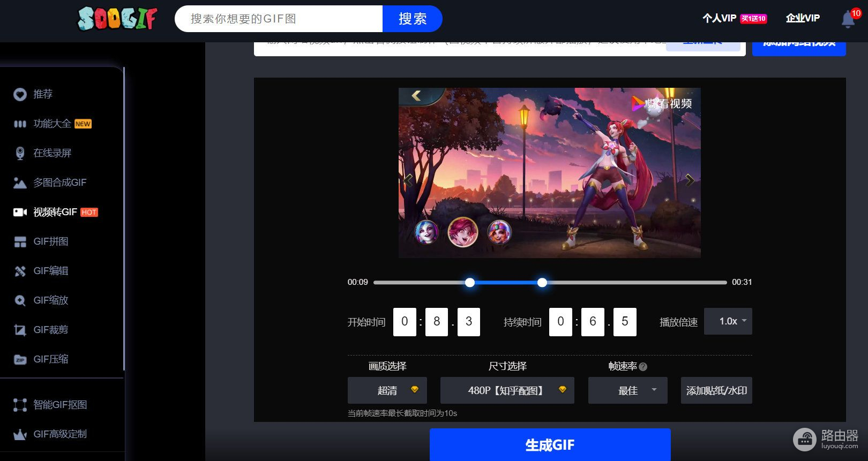Select GIF拼图 in sidebar
This screenshot has height=461, width=868.
(x=50, y=241)
